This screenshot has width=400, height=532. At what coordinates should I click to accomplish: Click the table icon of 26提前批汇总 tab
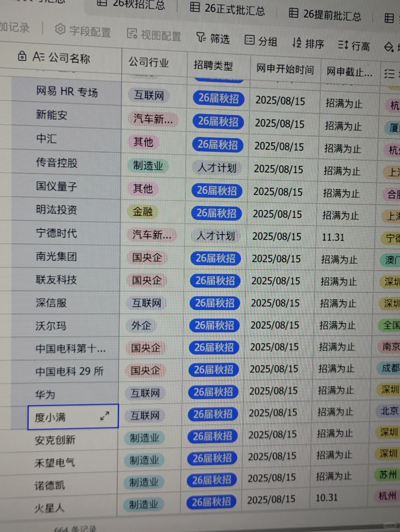pyautogui.click(x=294, y=13)
